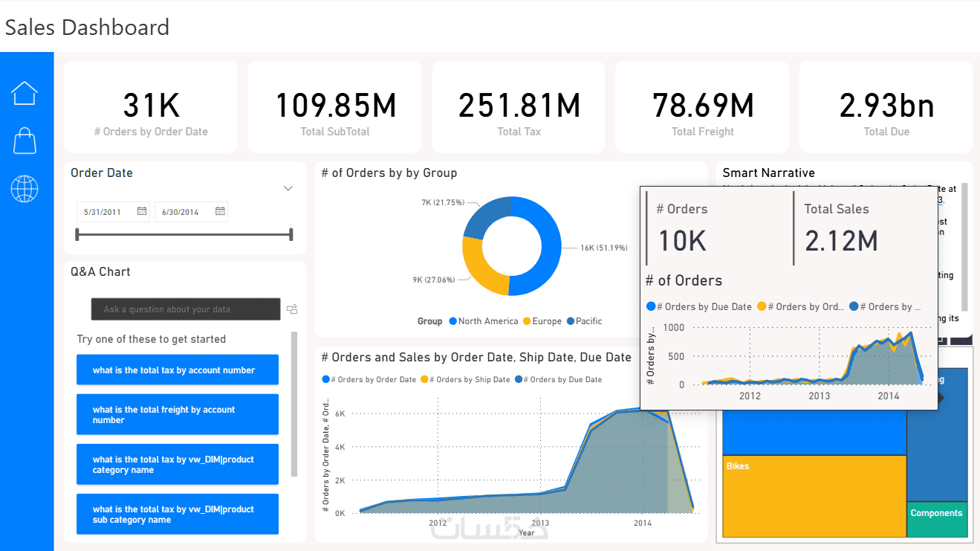Image resolution: width=980 pixels, height=551 pixels.
Task: Click 'what is the total freight by account number'
Action: pos(178,415)
